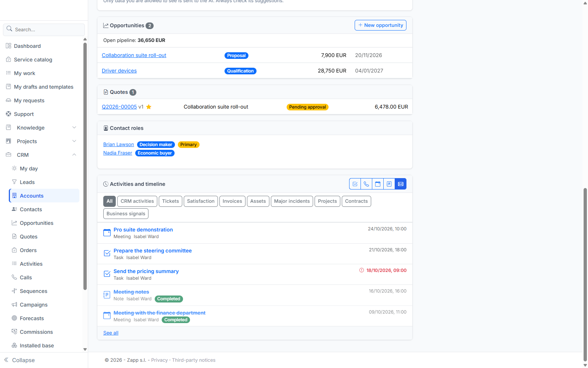Image resolution: width=588 pixels, height=368 pixels.
Task: Create a New opportunity
Action: point(380,25)
